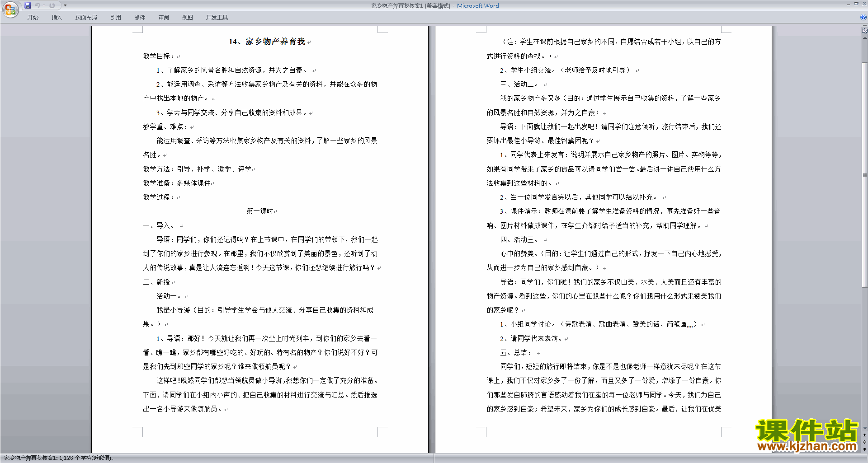
Task: Click the line 五、总结： on right page
Action: click(516, 352)
